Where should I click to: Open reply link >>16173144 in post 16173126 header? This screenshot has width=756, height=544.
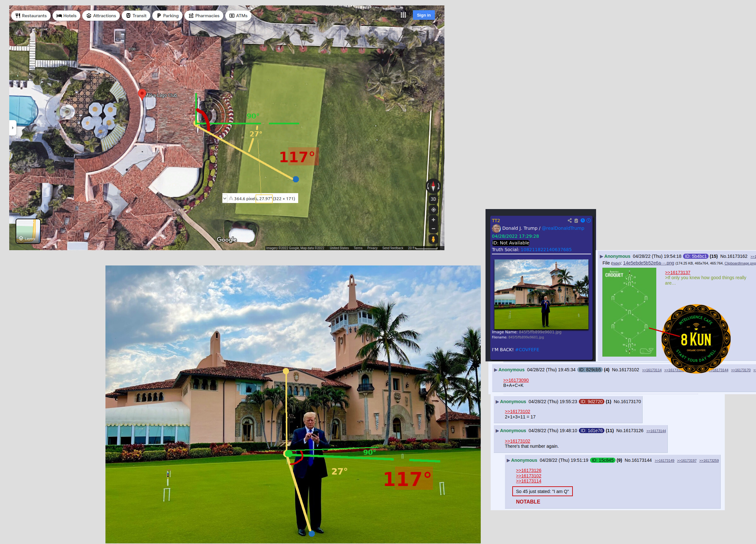(x=656, y=431)
